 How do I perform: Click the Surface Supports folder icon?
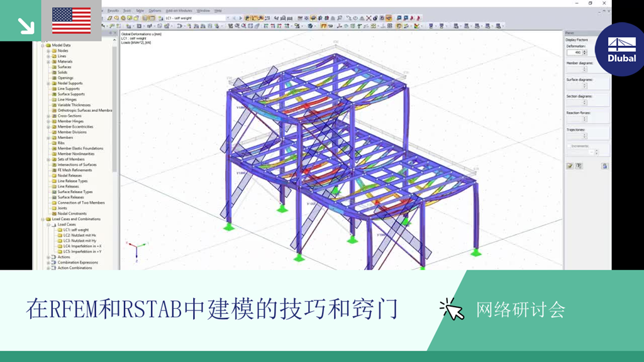coord(54,94)
